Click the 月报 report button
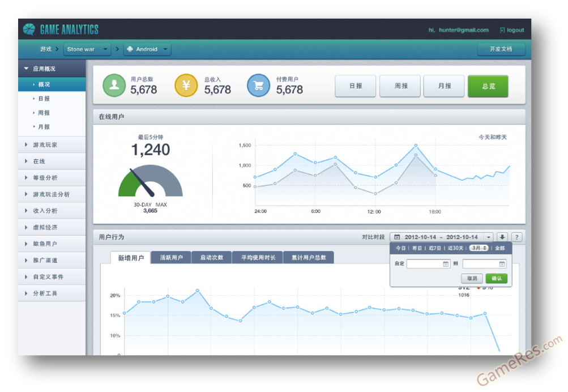568x392 pixels. (444, 86)
